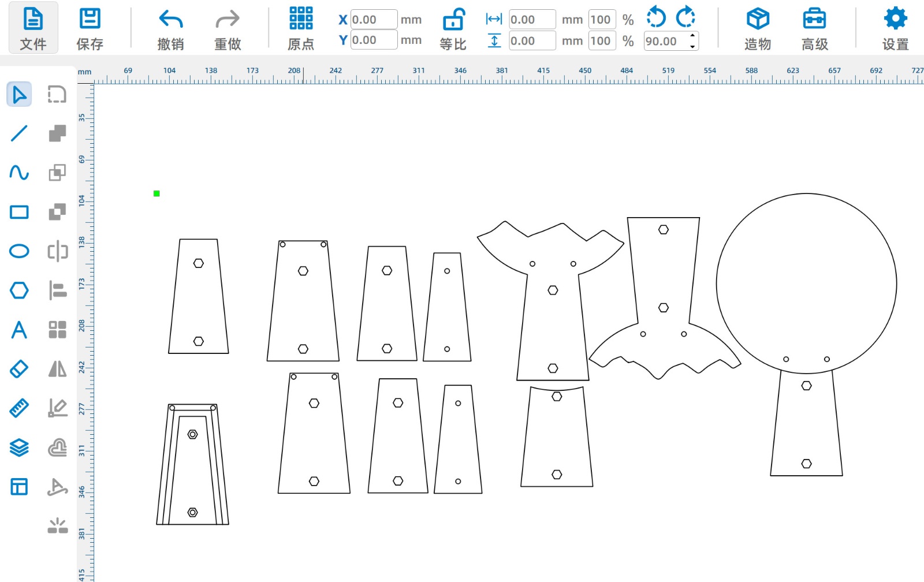Click the 保存 save button
The width and height of the screenshot is (924, 582).
pos(90,28)
